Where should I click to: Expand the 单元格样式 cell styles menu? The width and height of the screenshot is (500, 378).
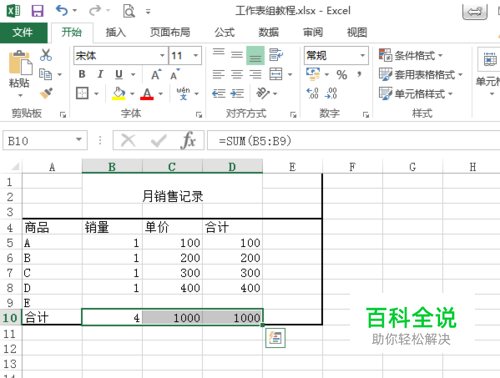tap(416, 93)
